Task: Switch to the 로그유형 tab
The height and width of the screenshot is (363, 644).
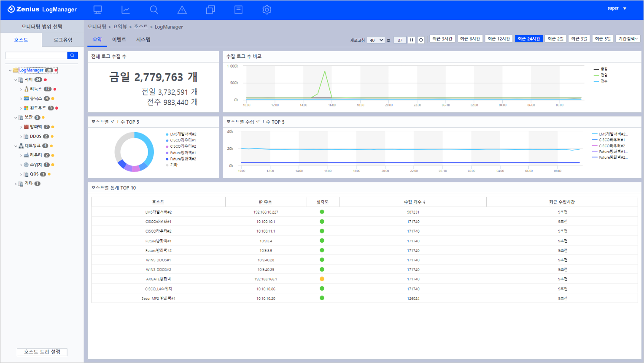Action: click(63, 40)
